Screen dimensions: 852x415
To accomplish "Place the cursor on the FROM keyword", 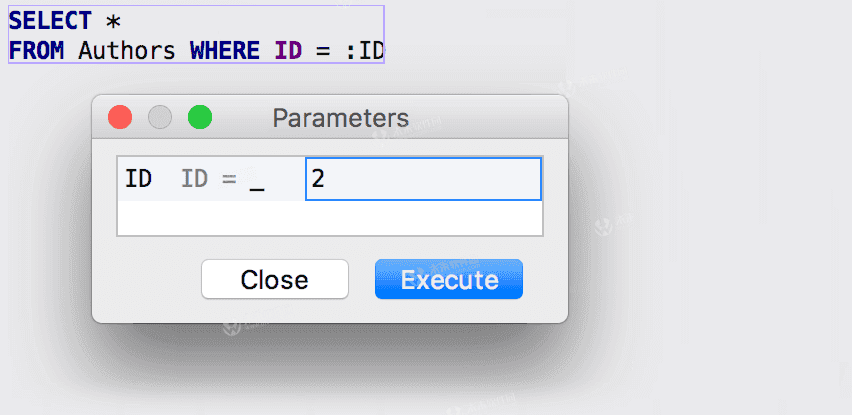I will (x=36, y=51).
